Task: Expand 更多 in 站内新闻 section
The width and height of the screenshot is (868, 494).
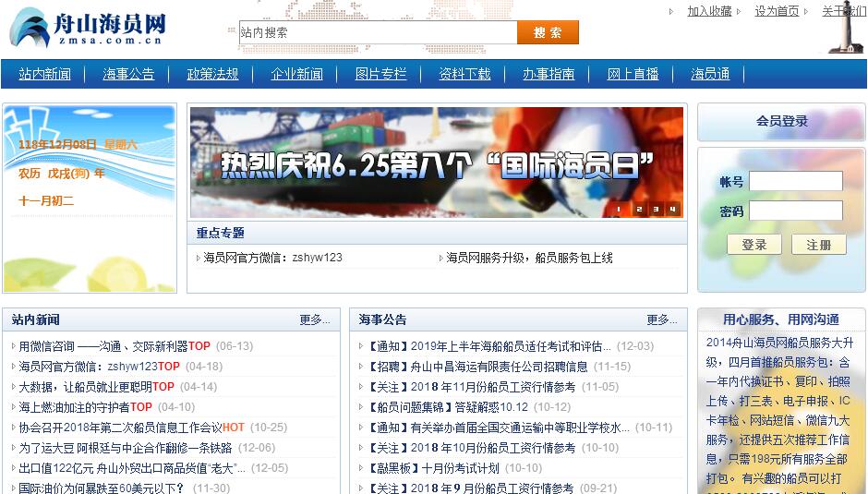Action: coord(314,320)
